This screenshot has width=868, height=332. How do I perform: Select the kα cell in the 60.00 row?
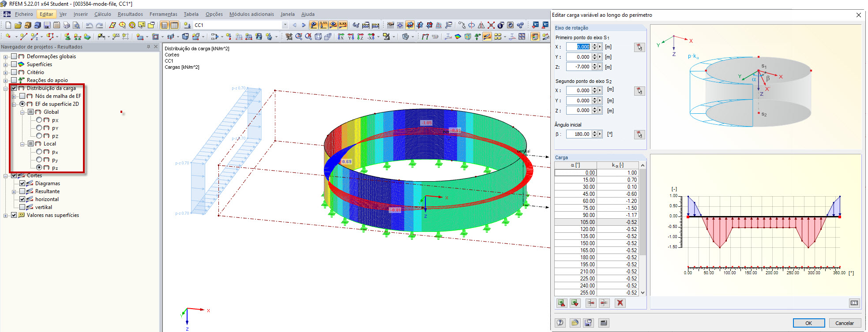(x=617, y=201)
